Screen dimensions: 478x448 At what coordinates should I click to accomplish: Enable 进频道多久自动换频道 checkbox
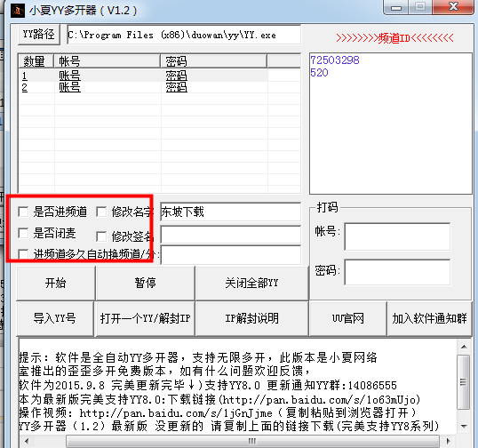[23, 254]
